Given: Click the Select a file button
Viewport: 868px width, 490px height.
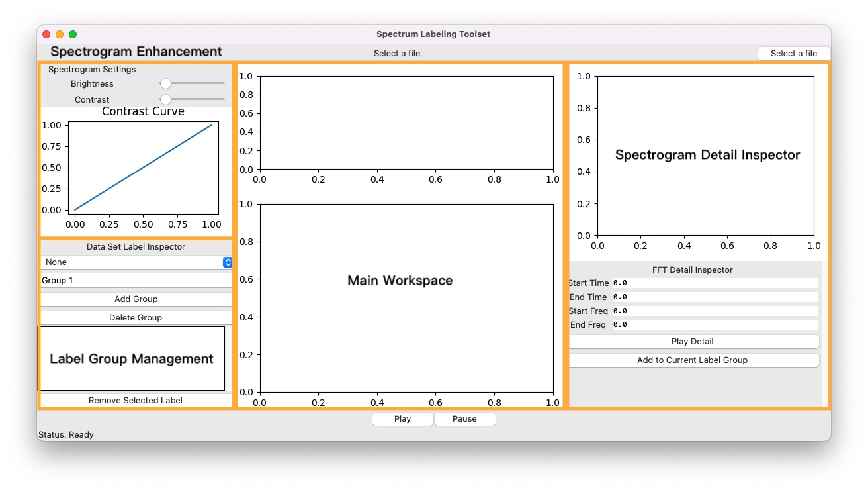Looking at the screenshot, I should (x=793, y=54).
